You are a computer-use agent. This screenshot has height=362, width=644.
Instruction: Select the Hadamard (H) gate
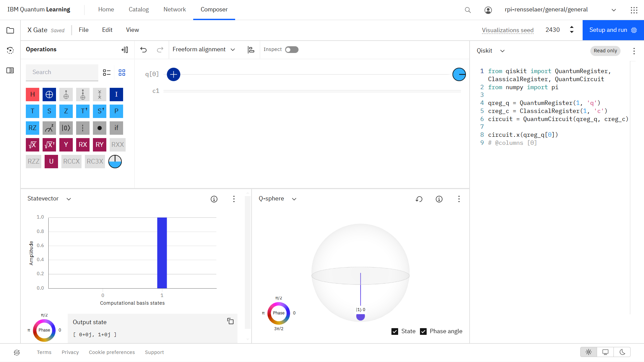coord(33,95)
